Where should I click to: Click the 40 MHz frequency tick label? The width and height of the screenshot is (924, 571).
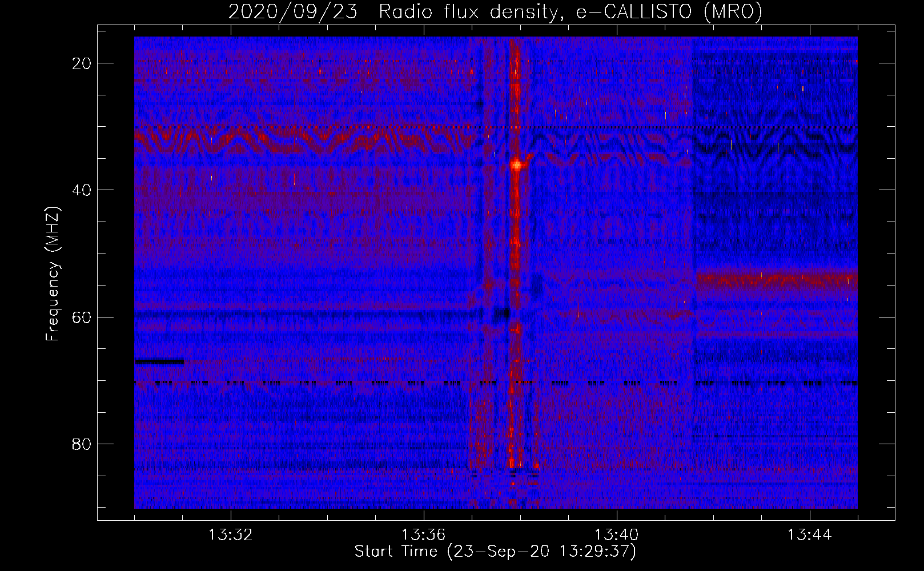pyautogui.click(x=82, y=190)
